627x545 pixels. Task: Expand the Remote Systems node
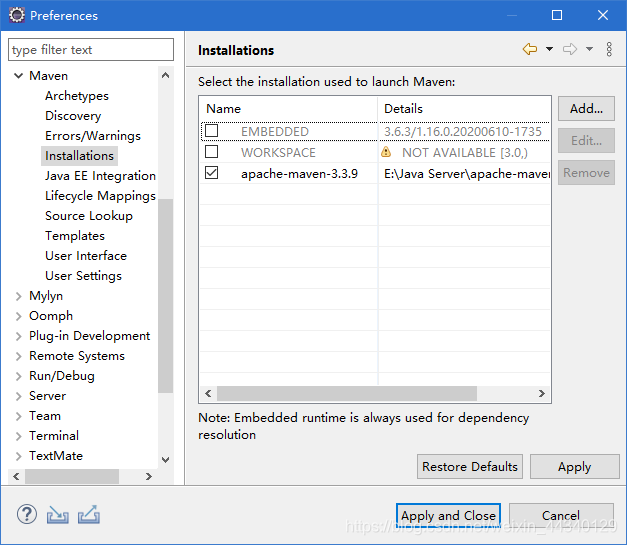[x=18, y=356]
